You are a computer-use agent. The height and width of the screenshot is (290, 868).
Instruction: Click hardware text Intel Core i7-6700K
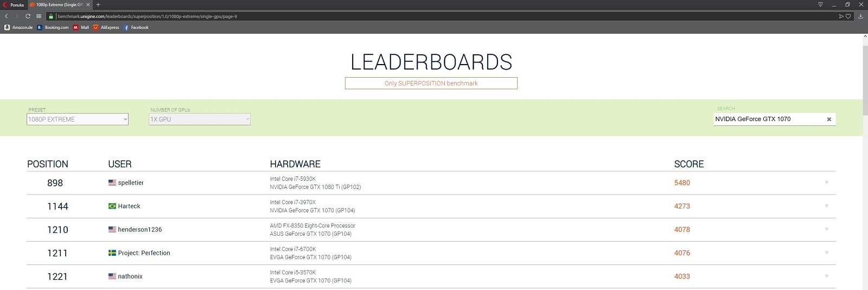click(293, 249)
